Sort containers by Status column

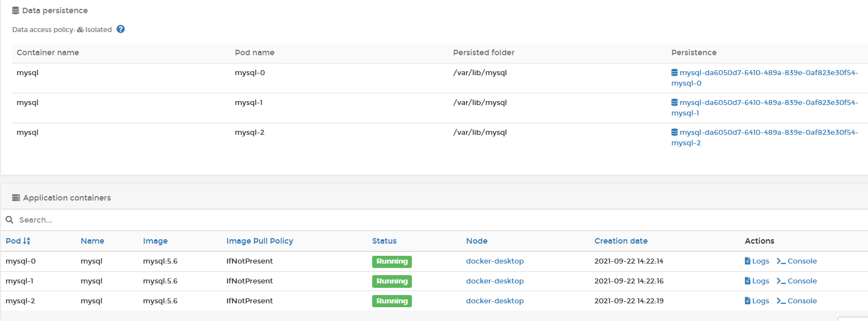(384, 241)
